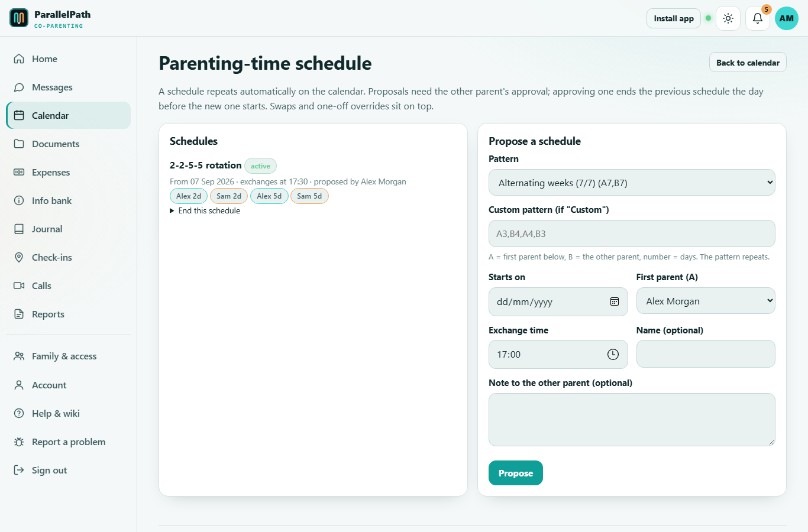The height and width of the screenshot is (532, 808).
Task: Click the Note to the other parent textarea
Action: 632,420
